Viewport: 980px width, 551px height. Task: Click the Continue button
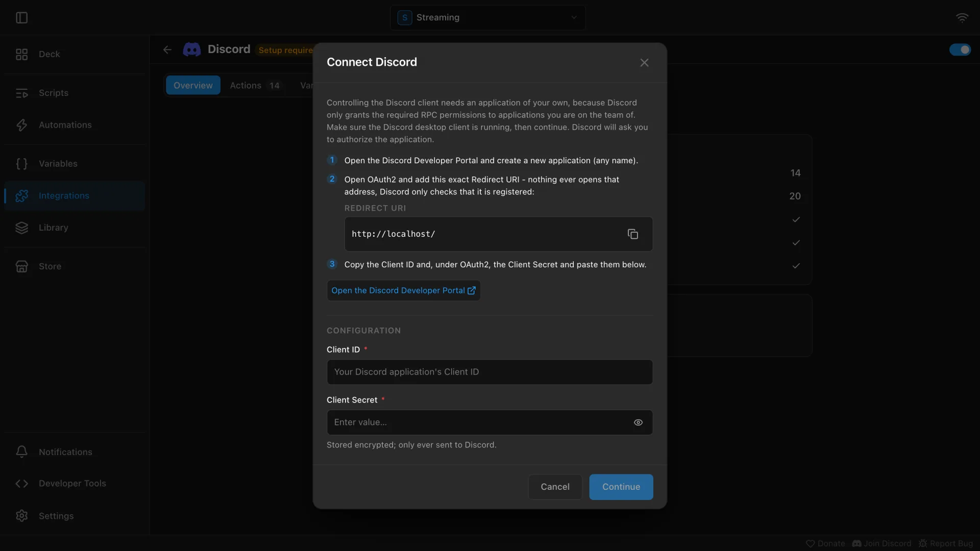[x=621, y=487]
